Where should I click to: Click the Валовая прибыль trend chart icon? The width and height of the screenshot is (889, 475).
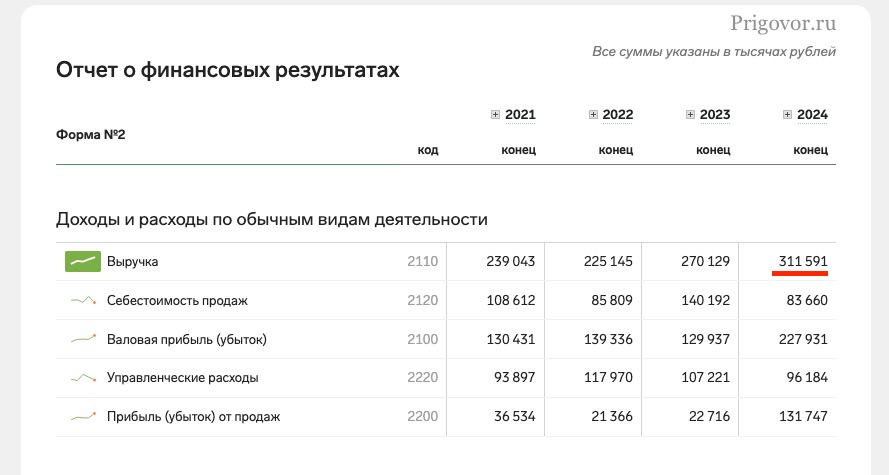pyautogui.click(x=82, y=339)
